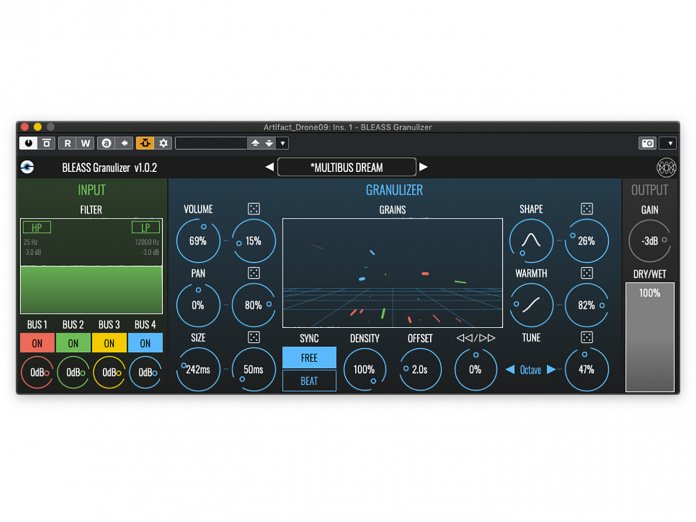Screen dimensions: 696x522
Task: Click the Read automation R button
Action: click(x=67, y=143)
